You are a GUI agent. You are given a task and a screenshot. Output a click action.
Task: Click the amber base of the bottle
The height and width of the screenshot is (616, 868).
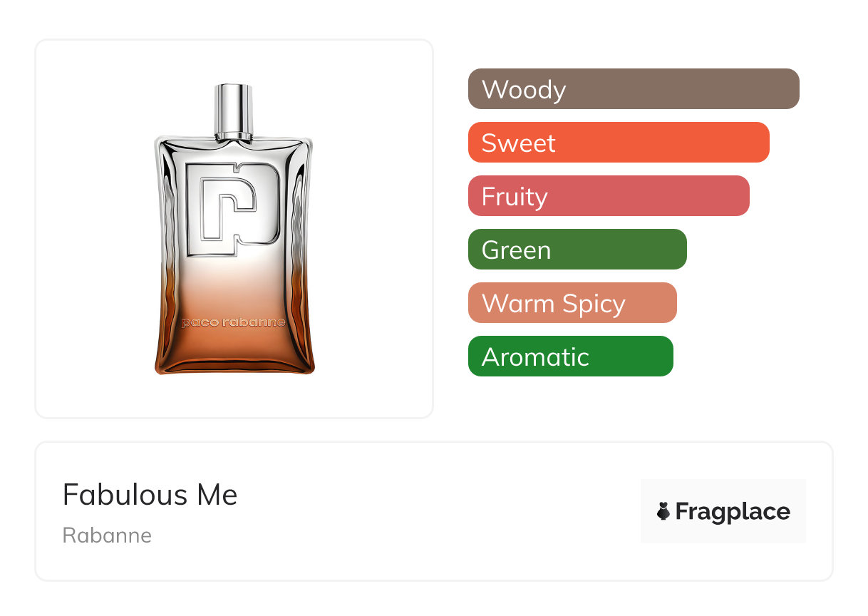point(234,353)
